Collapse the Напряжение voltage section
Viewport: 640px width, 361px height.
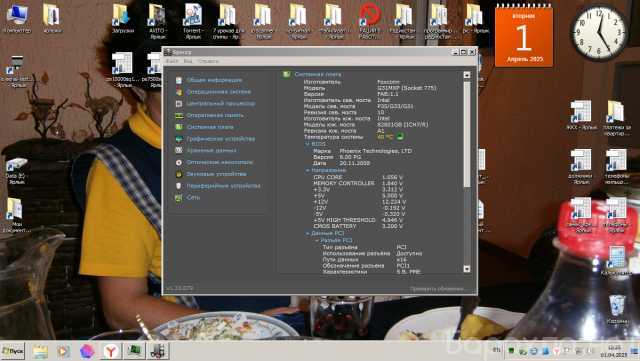pyautogui.click(x=307, y=170)
